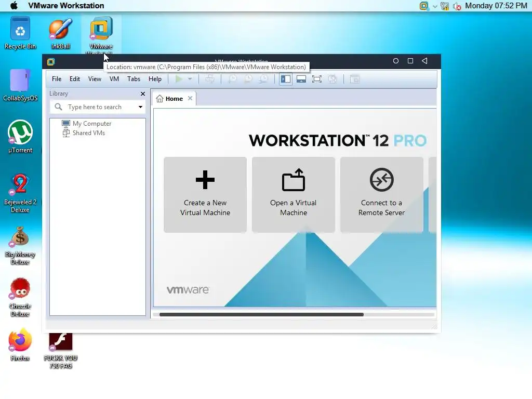
Task: Enter full screen mode icon
Action: [317, 79]
